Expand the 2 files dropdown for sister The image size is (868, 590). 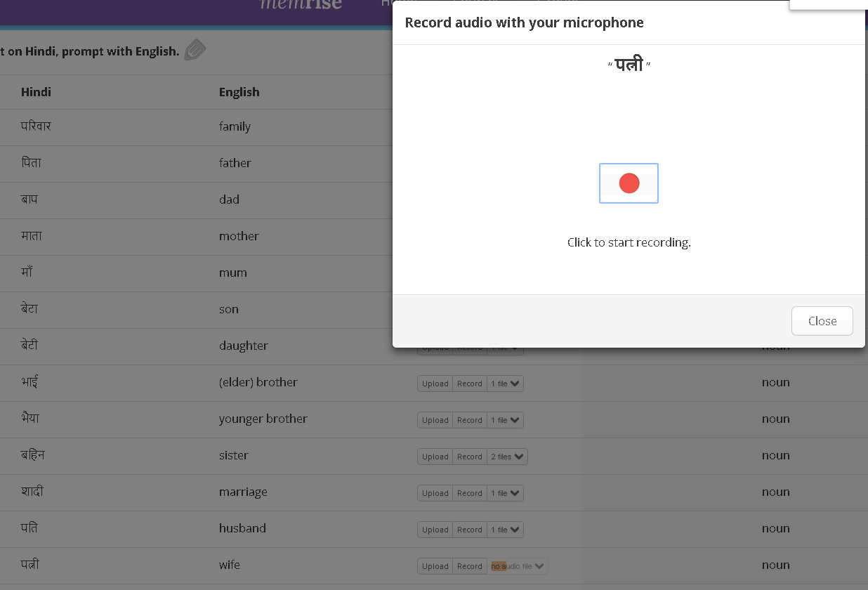click(508, 457)
